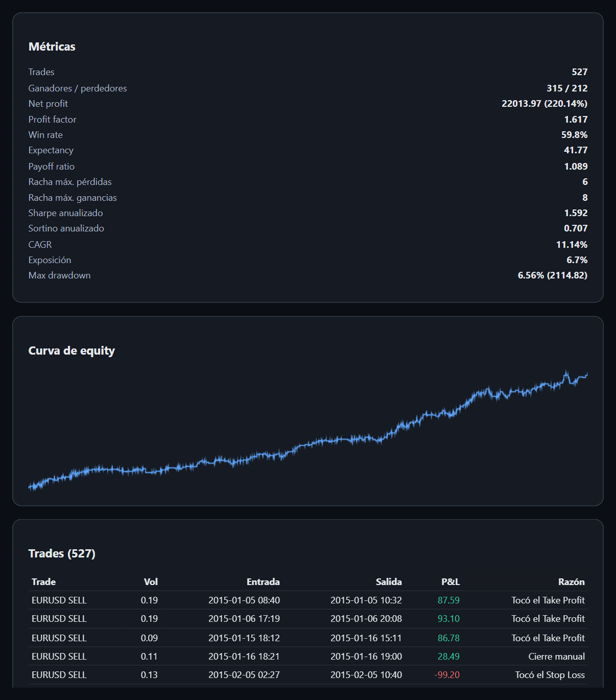616x700 pixels.
Task: Select the entry time 2015-01-06 17:19
Action: coord(244,619)
